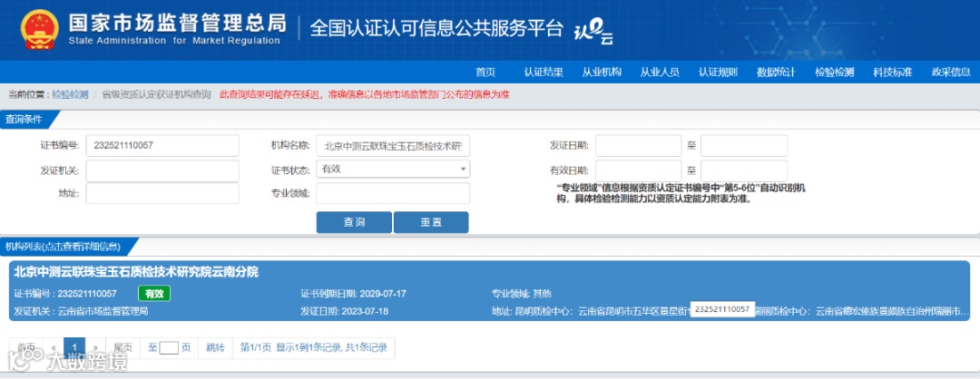Click the 认e云 cloud logo
Viewport: 980px width, 379px height.
click(x=593, y=33)
